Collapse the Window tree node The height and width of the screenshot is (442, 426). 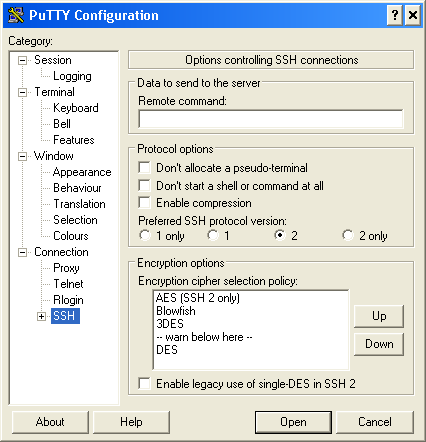tap(22, 156)
